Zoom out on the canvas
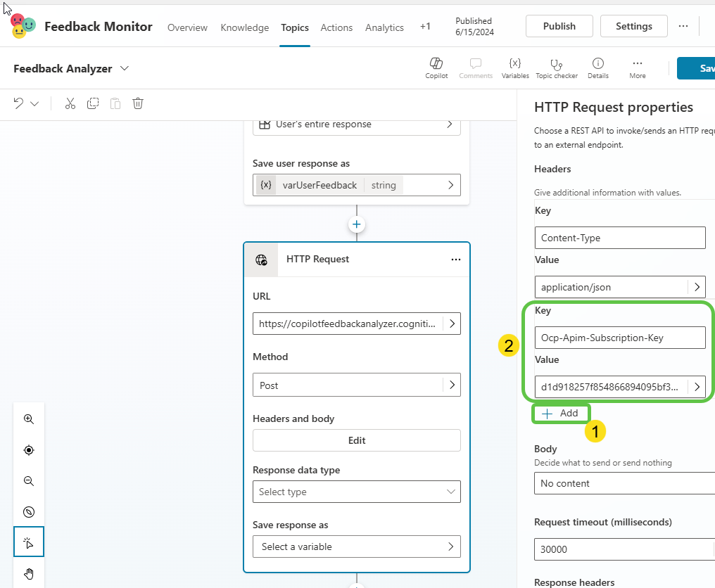The image size is (715, 588). click(29, 481)
